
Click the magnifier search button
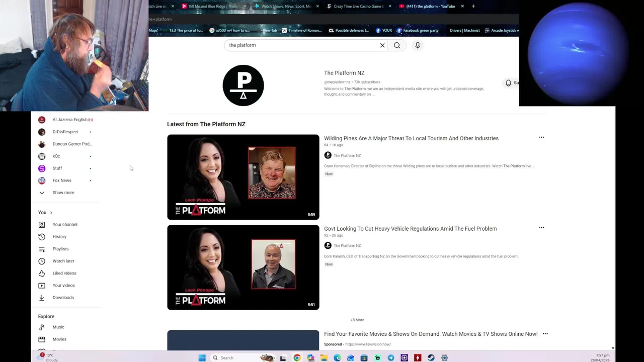pyautogui.click(x=397, y=45)
